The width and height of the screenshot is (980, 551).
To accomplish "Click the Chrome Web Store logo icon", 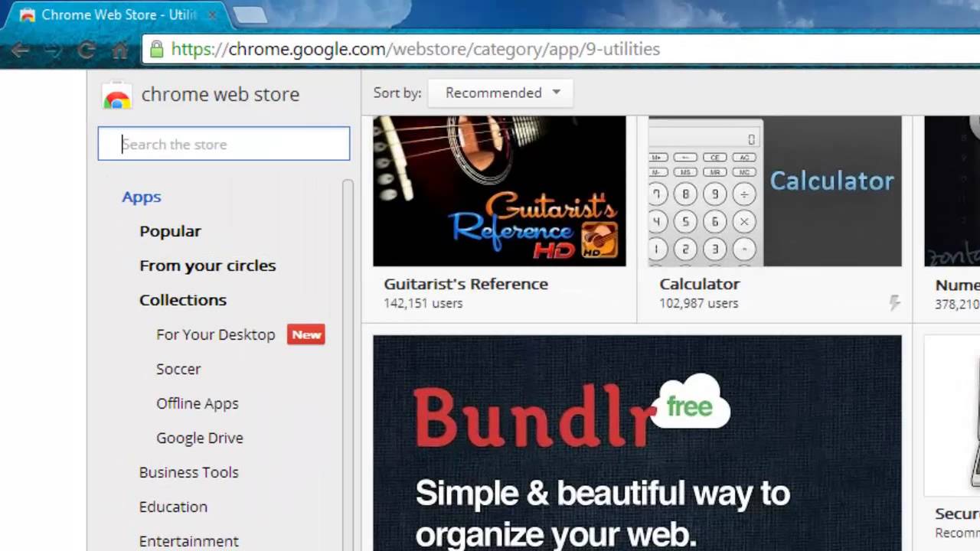I will [x=117, y=96].
